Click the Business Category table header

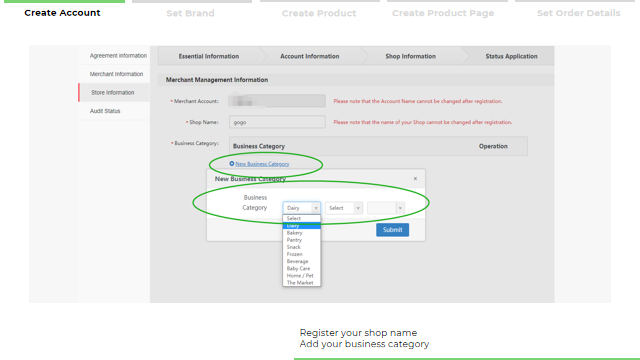tap(259, 146)
